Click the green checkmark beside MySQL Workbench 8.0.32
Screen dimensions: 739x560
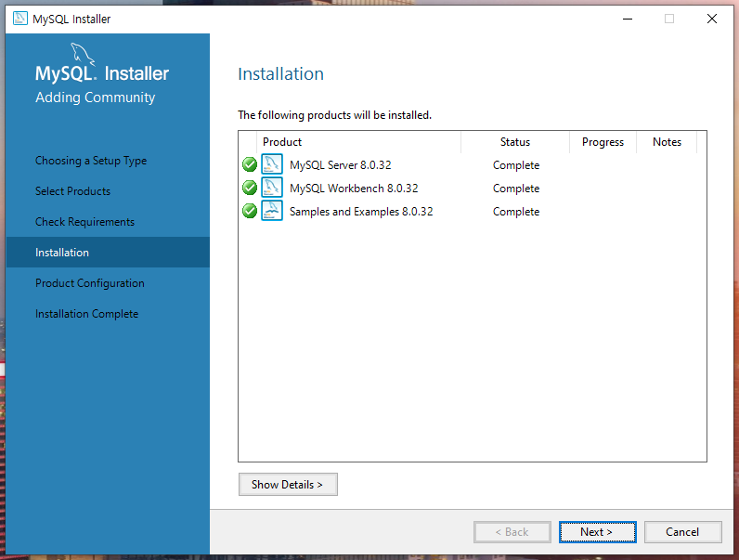[250, 188]
